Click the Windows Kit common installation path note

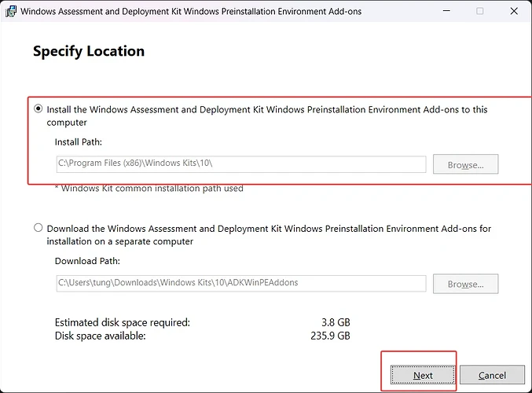(149, 188)
